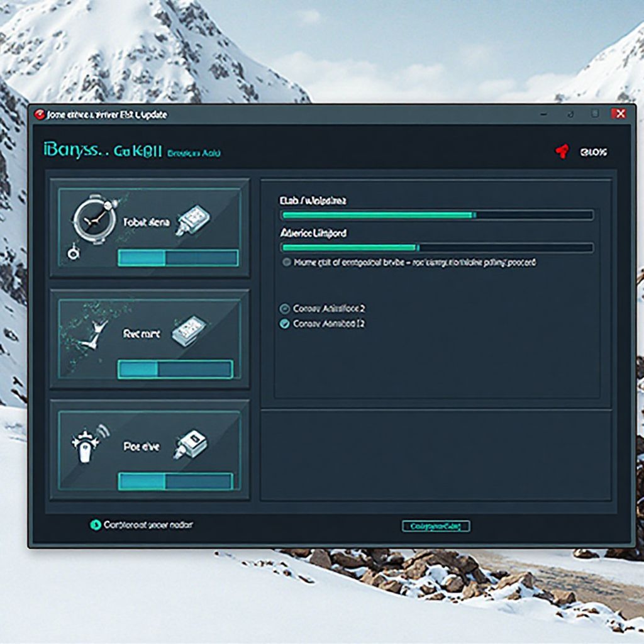Click the green status icon in the footer
The image size is (644, 644).
(96, 524)
